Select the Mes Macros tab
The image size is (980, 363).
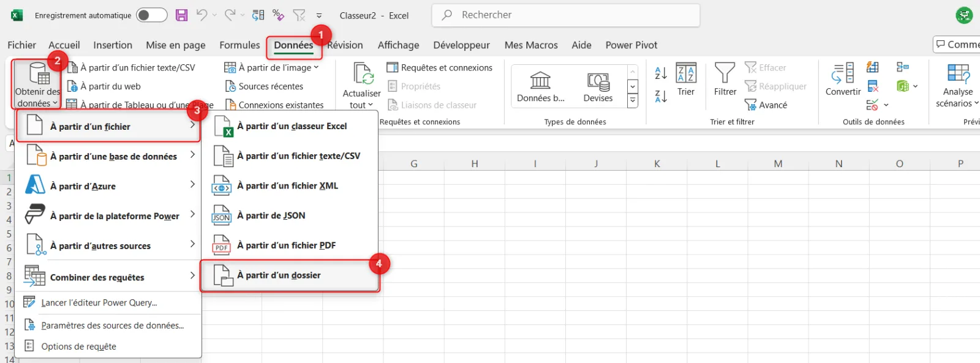531,45
